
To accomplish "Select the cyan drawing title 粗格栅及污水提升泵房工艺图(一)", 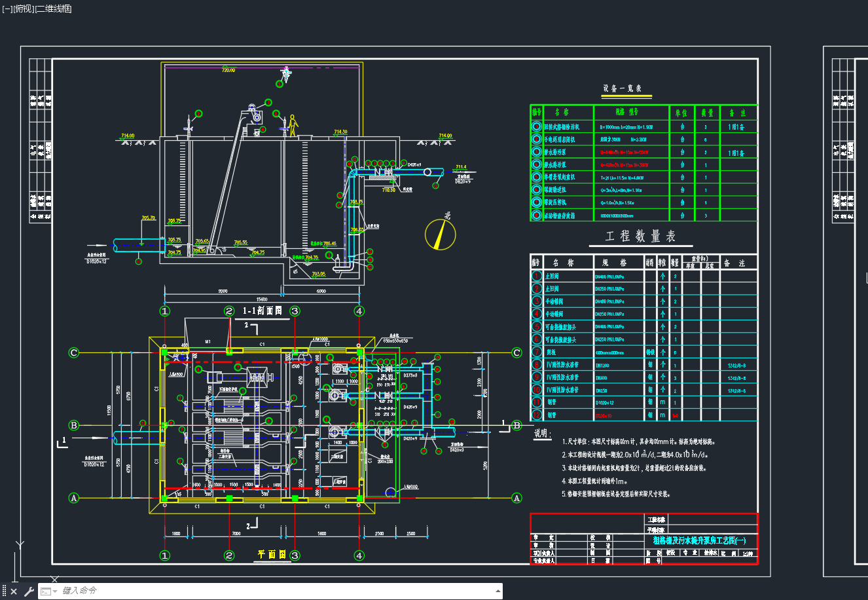I will click(x=699, y=540).
